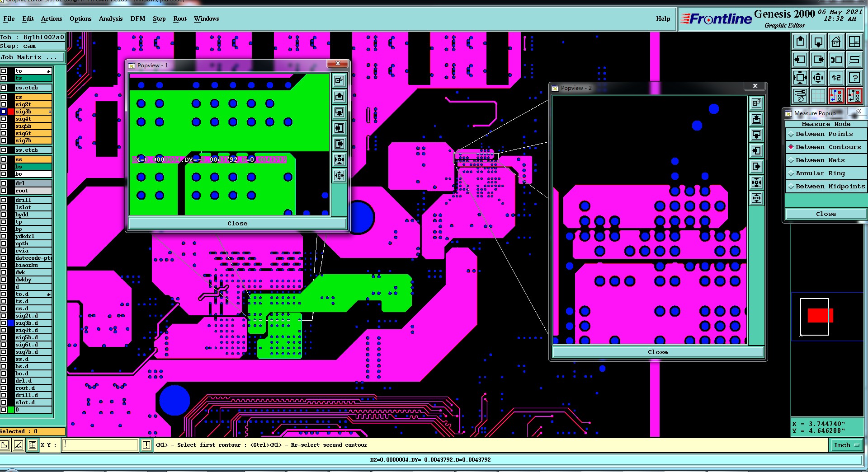Open the Analysis menu

[111, 19]
